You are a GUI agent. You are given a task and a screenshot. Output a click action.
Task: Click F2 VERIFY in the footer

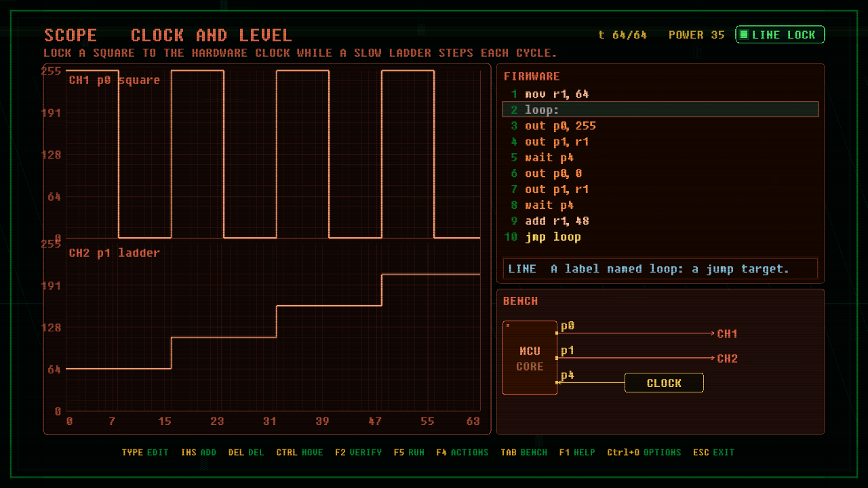tap(358, 452)
